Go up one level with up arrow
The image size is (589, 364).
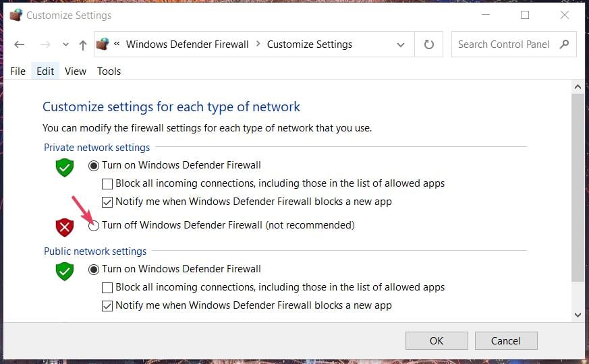tap(83, 45)
